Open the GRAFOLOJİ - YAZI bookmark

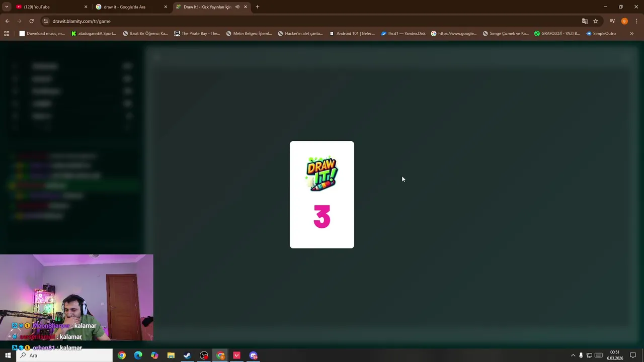click(x=557, y=34)
